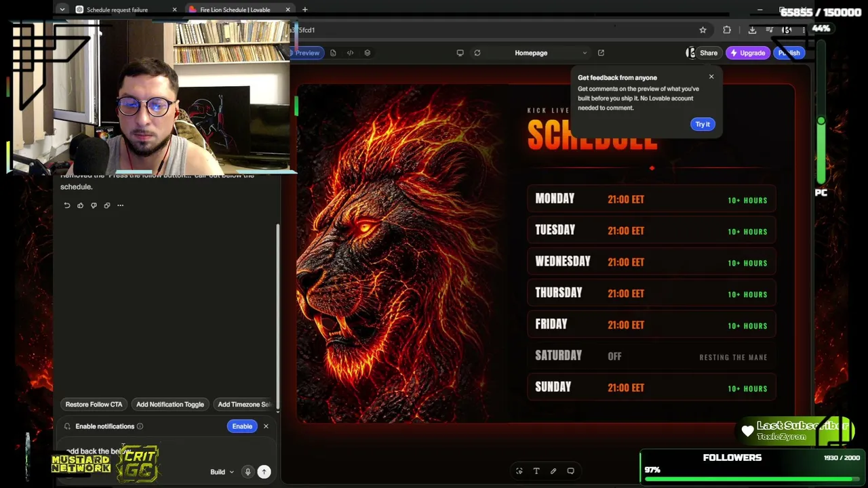
Task: Give a thumbs down to the chat reply
Action: 94,205
